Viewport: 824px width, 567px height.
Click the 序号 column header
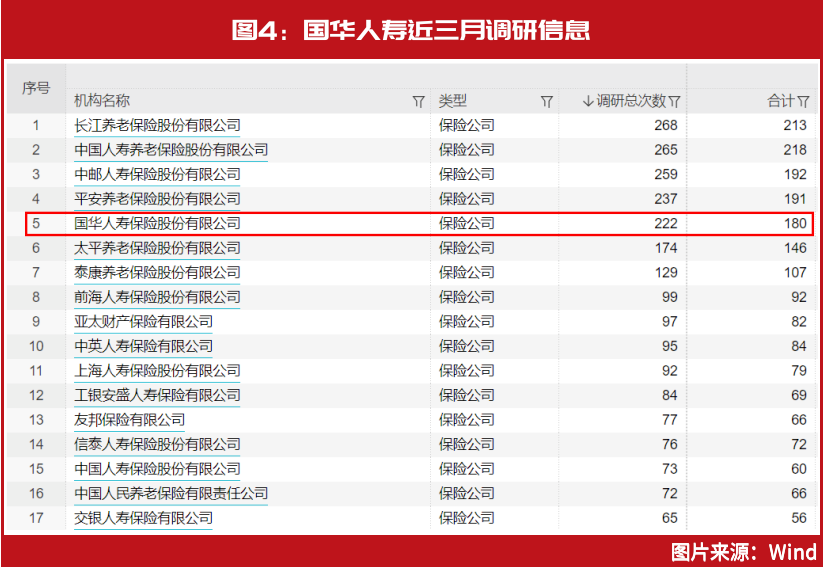36,88
